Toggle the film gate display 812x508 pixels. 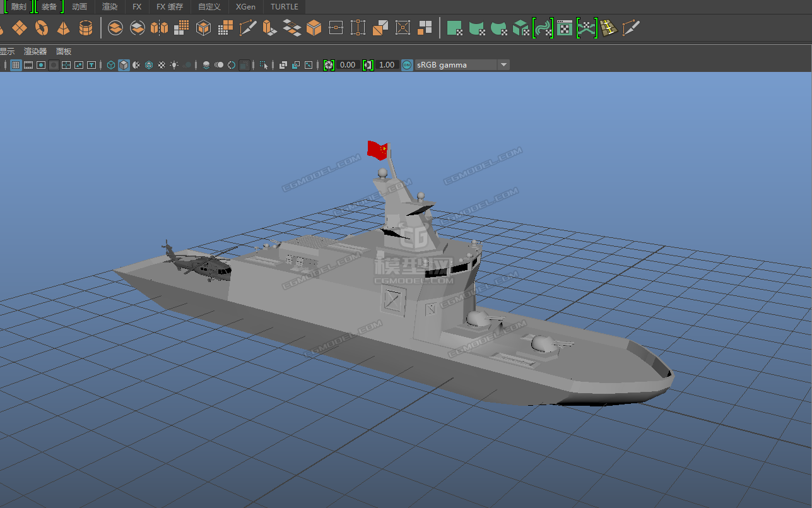pyautogui.click(x=28, y=65)
